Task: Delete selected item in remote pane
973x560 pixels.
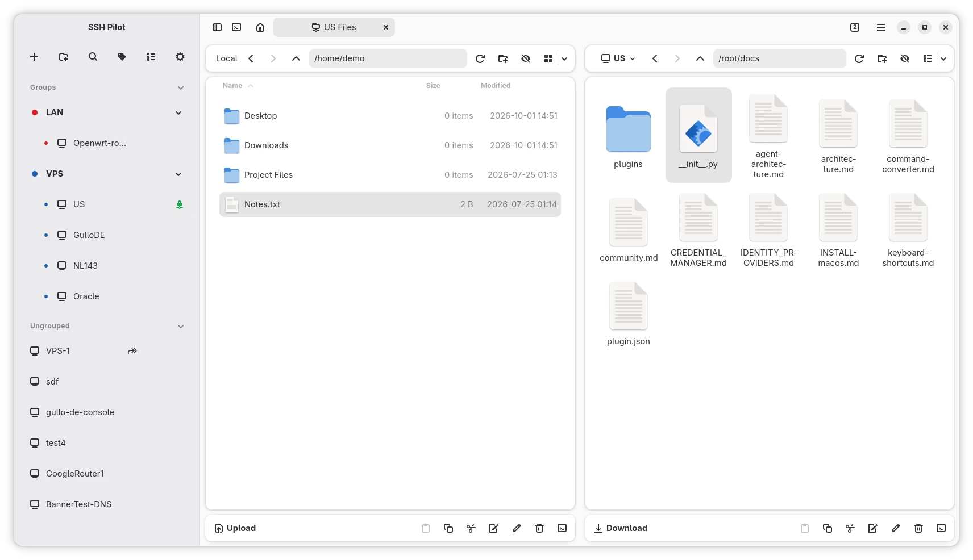Action: [x=918, y=528]
